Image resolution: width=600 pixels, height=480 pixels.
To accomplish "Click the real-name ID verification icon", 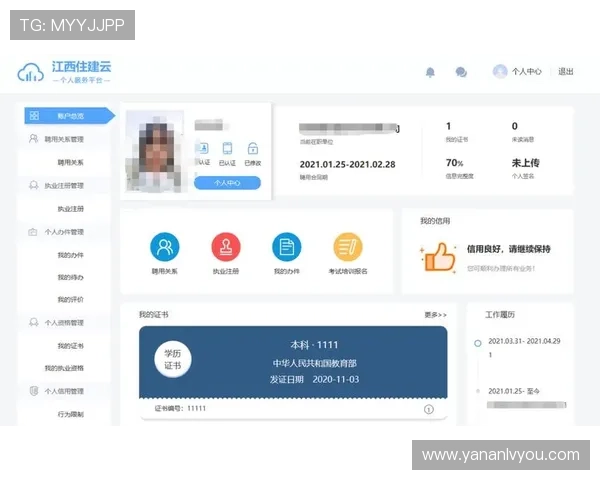I will click(x=203, y=148).
